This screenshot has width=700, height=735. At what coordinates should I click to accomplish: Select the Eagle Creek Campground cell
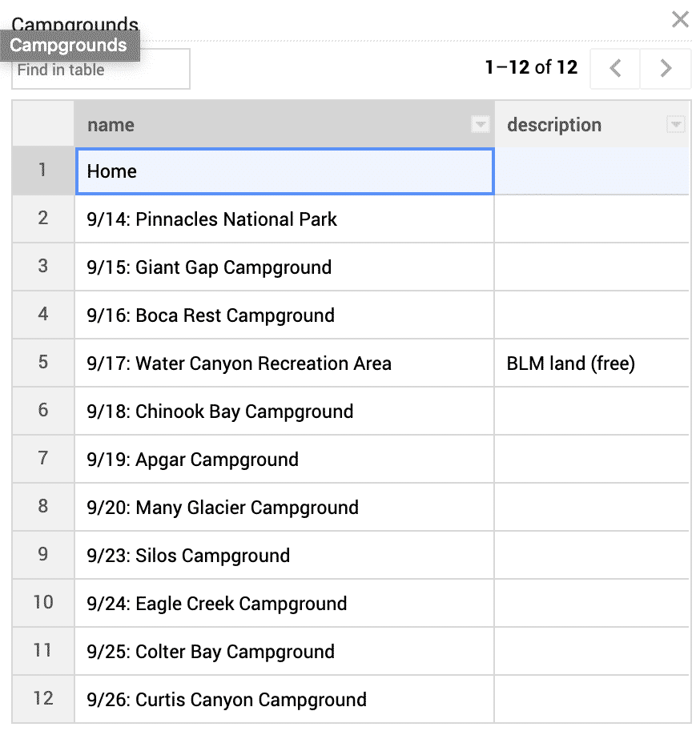click(284, 604)
